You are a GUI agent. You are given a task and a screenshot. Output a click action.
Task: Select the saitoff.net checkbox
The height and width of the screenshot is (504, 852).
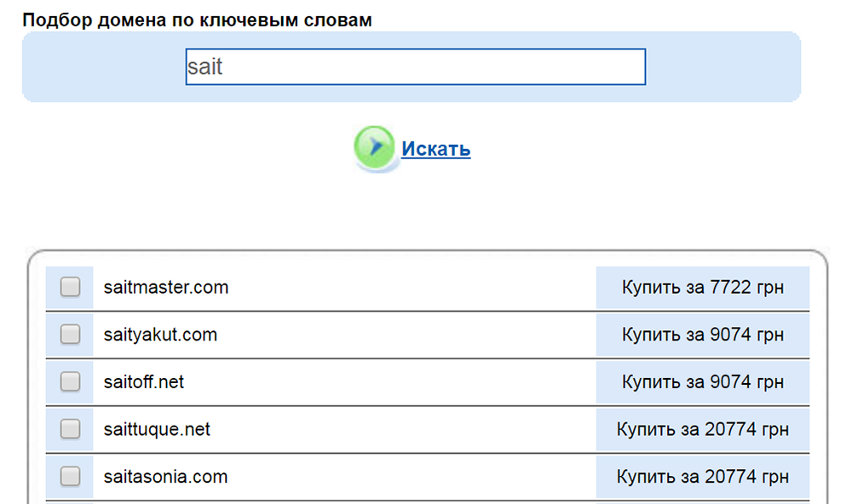coord(70,383)
